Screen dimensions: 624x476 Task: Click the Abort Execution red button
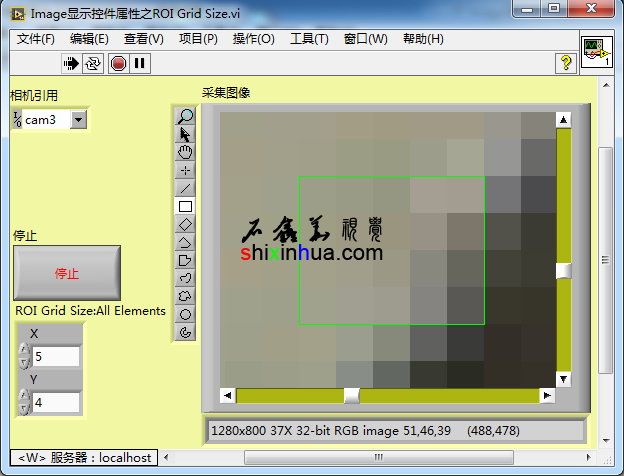(x=118, y=63)
